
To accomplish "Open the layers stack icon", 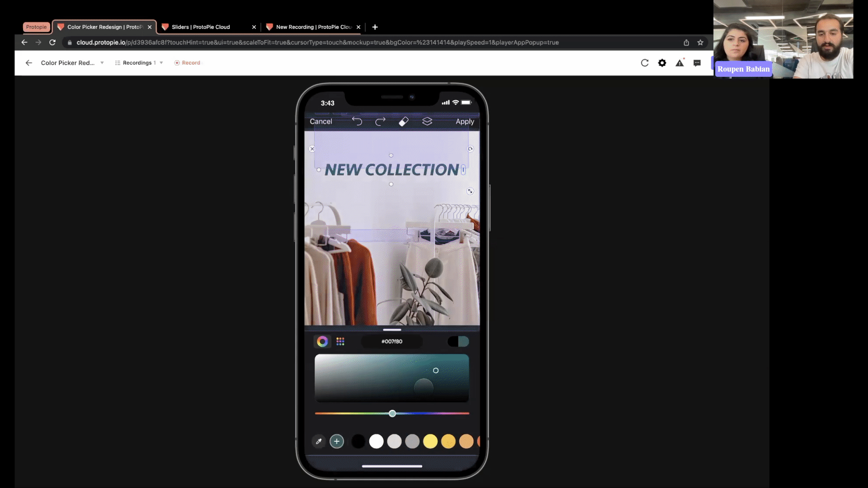I will coord(427,121).
